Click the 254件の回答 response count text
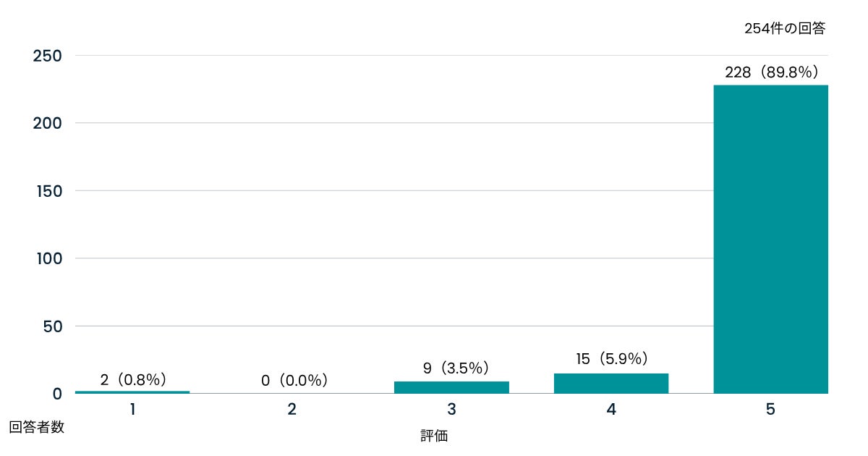This screenshot has width=868, height=456. (x=785, y=29)
